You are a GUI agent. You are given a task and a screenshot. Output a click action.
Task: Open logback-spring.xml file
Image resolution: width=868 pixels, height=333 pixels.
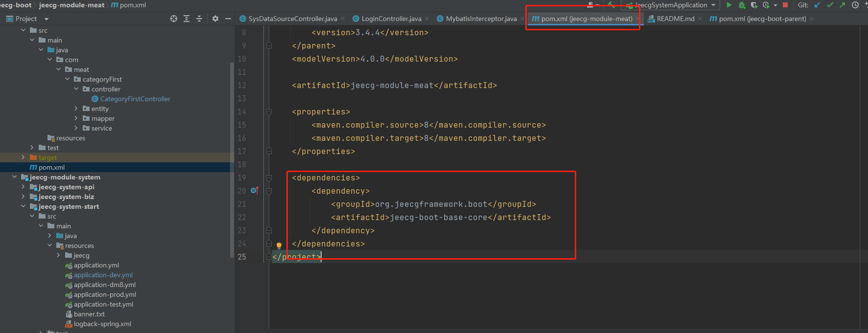pos(102,324)
